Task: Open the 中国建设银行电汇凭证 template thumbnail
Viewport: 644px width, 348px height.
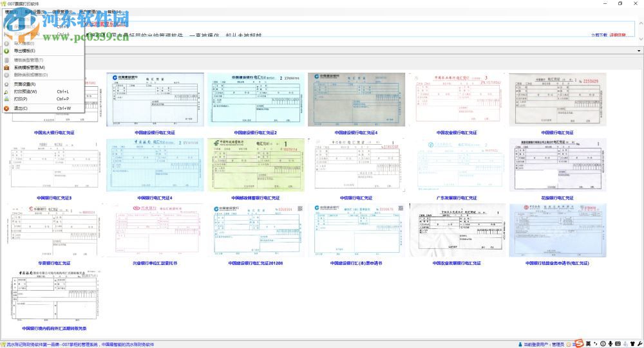Action: tap(155, 100)
